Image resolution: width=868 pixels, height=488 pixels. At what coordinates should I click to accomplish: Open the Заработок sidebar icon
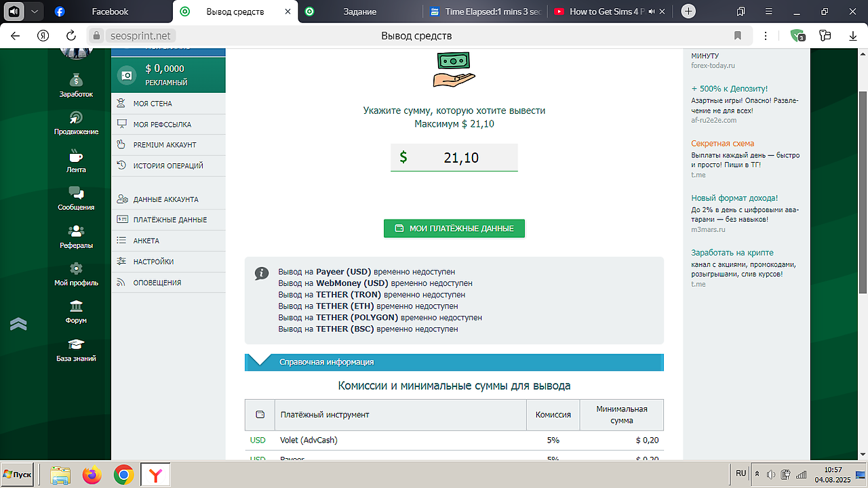click(76, 81)
